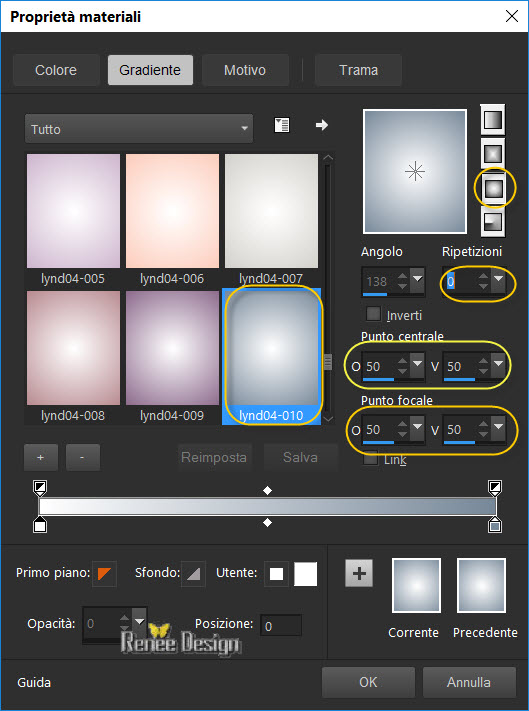Select the Linear gradient style icon
This screenshot has width=529, height=711.
(493, 120)
